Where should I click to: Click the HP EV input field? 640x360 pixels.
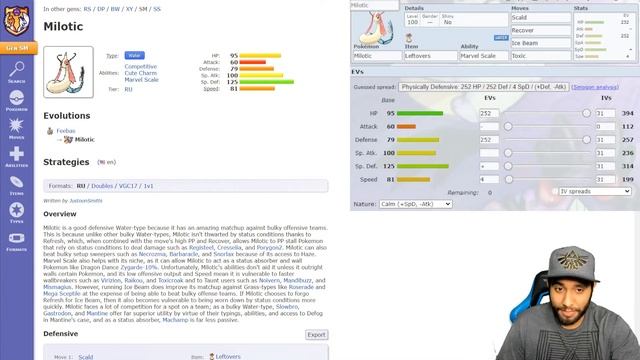489,113
